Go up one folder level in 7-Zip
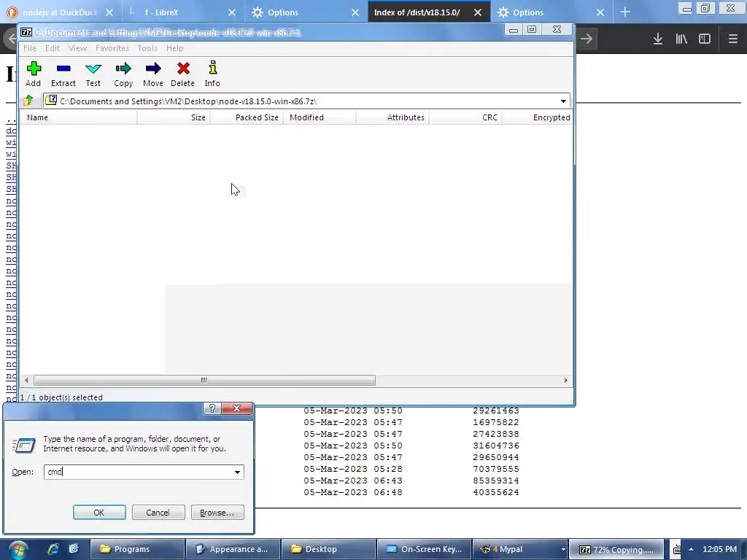The height and width of the screenshot is (560, 747). pos(28,101)
